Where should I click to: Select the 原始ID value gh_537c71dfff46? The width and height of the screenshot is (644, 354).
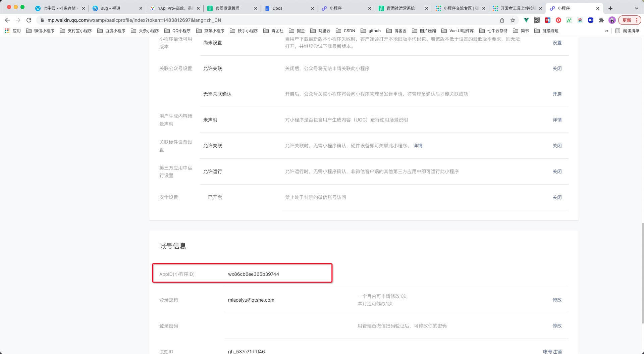(247, 351)
